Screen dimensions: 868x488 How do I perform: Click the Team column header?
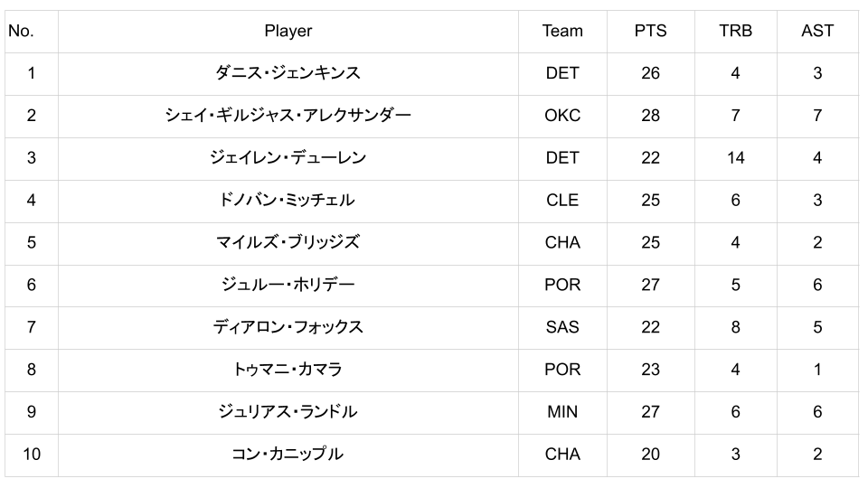click(x=562, y=31)
